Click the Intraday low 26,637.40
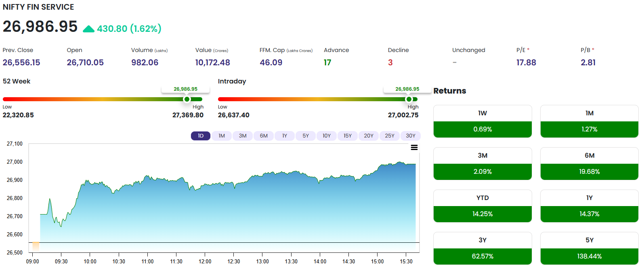644x271 pixels. pyautogui.click(x=233, y=115)
